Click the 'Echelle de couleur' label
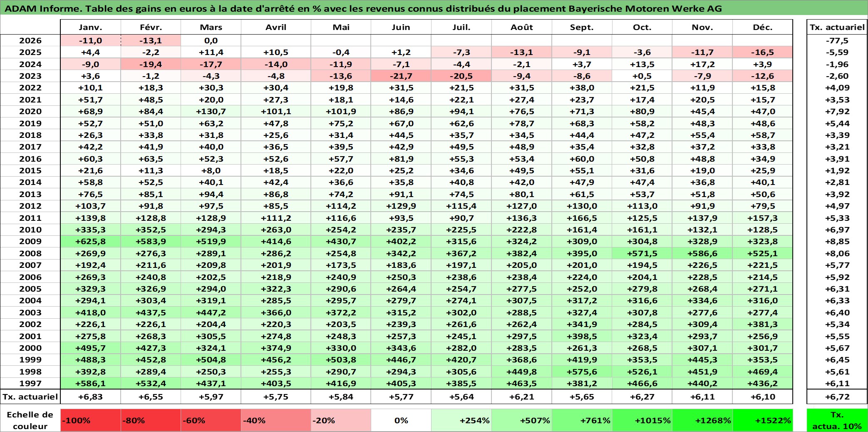Viewport: 868px width, 432px height. 30,420
